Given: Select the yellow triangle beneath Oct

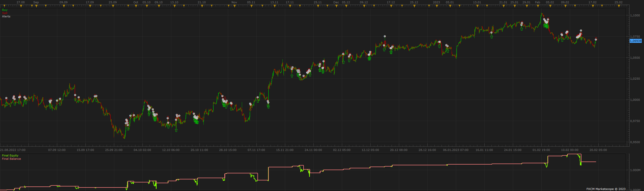Looking at the screenshot, I should pyautogui.click(x=136, y=6).
